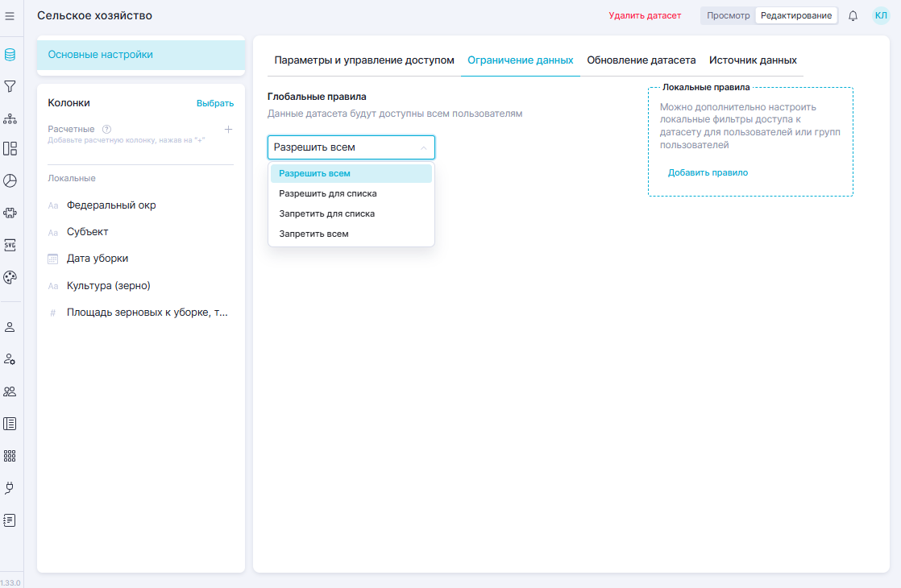Add calculated column with plus icon
The width and height of the screenshot is (901, 588).
click(x=228, y=129)
